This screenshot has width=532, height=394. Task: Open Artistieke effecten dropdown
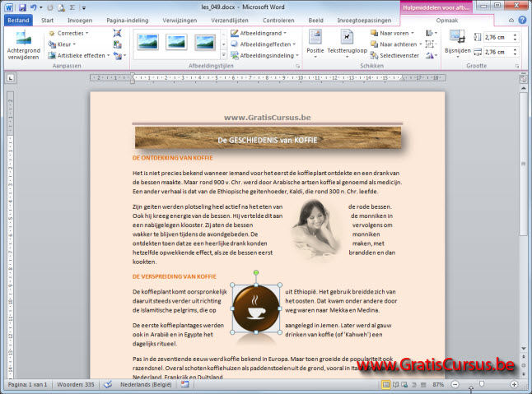coord(79,56)
